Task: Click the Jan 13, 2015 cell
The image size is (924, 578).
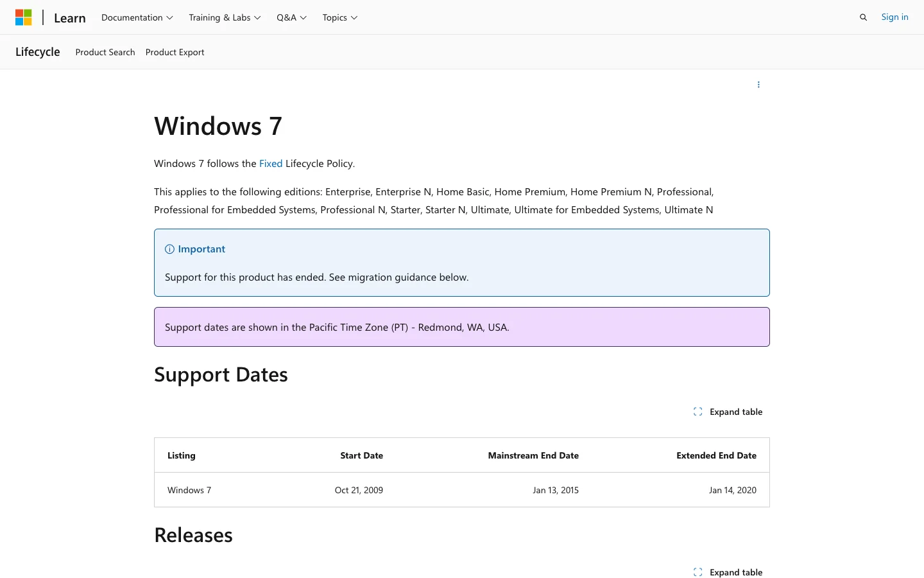Action: click(556, 490)
